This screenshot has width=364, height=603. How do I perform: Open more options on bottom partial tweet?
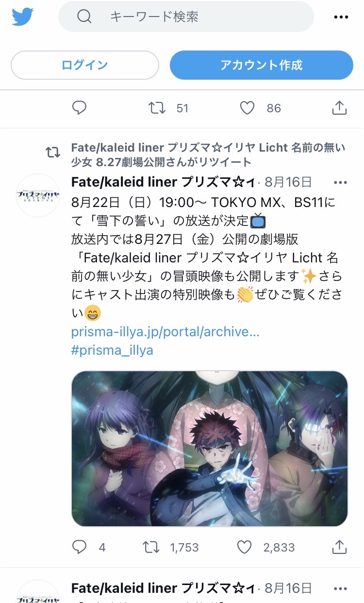341,589
